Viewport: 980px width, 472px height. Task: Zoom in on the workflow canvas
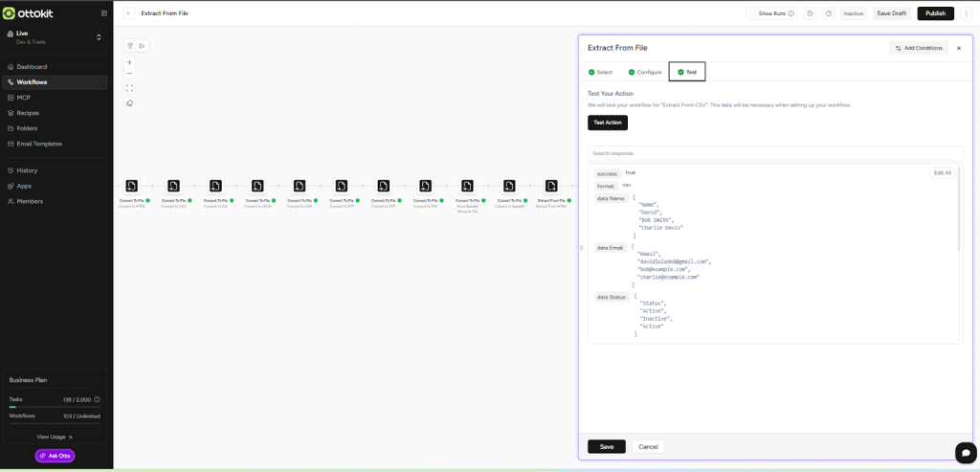130,62
